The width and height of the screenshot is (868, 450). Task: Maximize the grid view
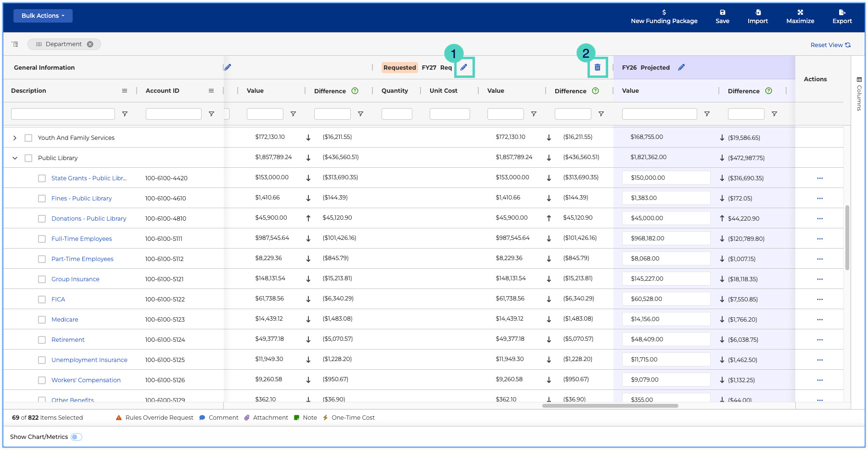[x=800, y=16]
